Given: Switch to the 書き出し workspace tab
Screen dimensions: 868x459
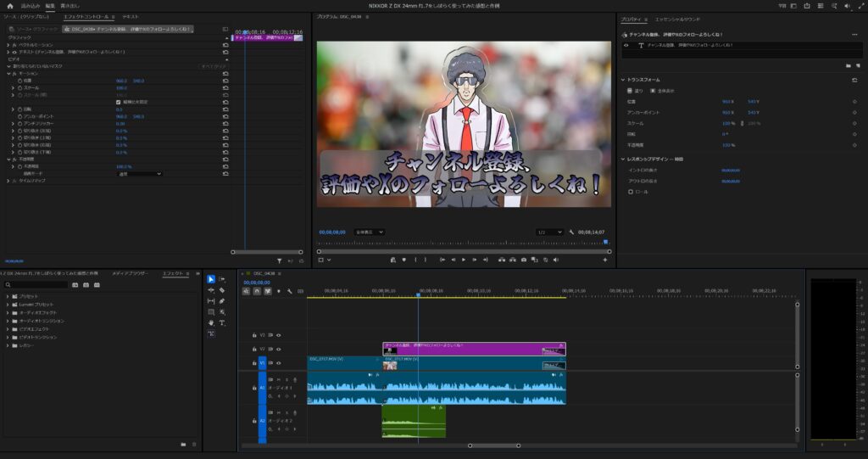Looking at the screenshot, I should click(70, 5).
